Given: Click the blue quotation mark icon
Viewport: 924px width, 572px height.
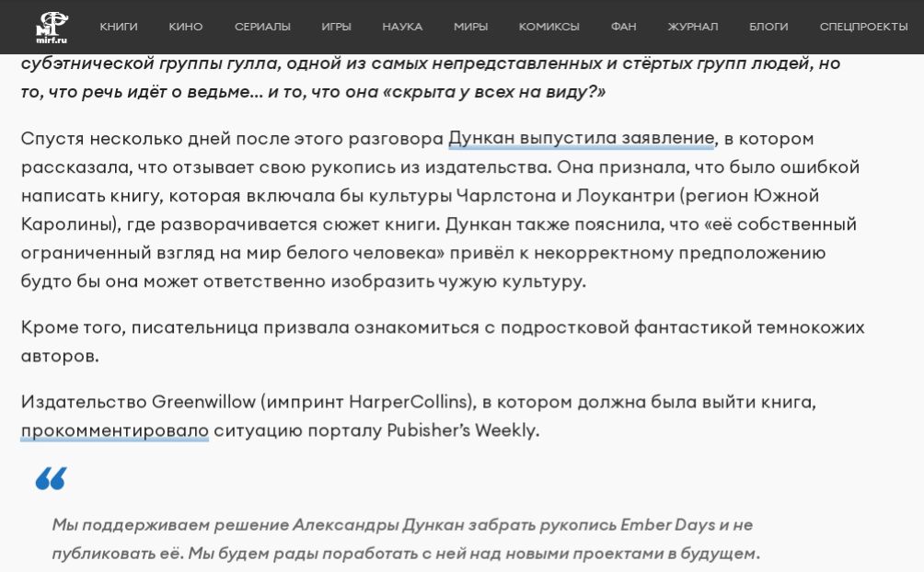Looking at the screenshot, I should pyautogui.click(x=52, y=478).
